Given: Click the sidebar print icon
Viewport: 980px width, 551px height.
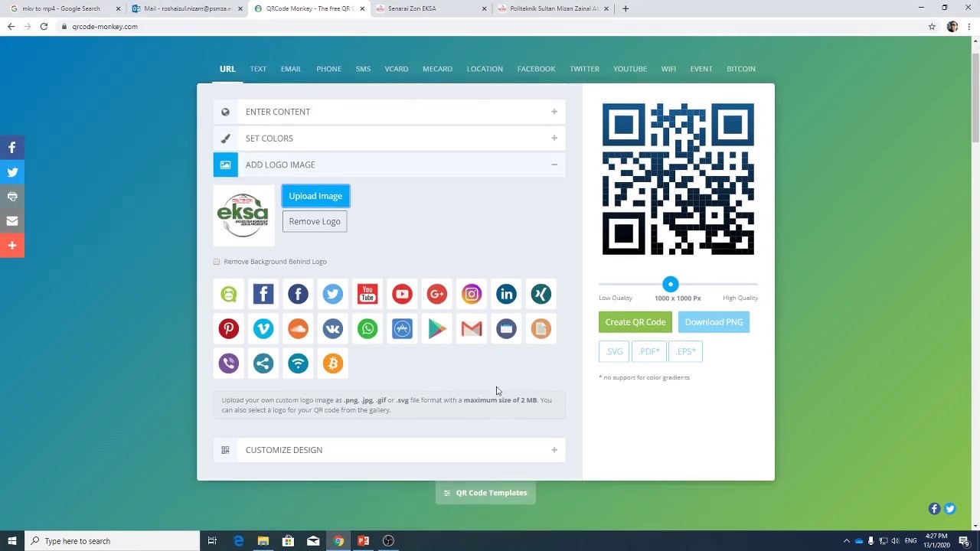Looking at the screenshot, I should 12,196.
